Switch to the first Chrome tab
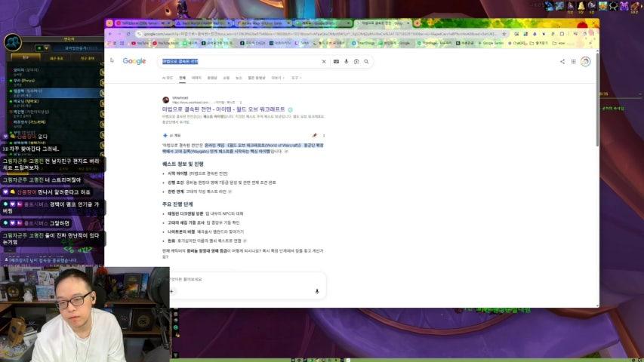Screen dimensions: 644x362 click(x=143, y=23)
